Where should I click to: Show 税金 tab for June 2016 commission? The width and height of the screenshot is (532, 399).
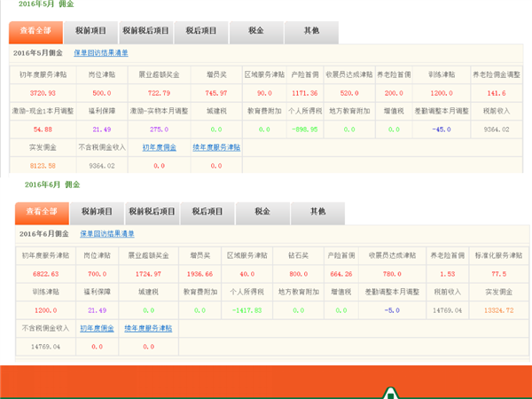pyautogui.click(x=262, y=212)
